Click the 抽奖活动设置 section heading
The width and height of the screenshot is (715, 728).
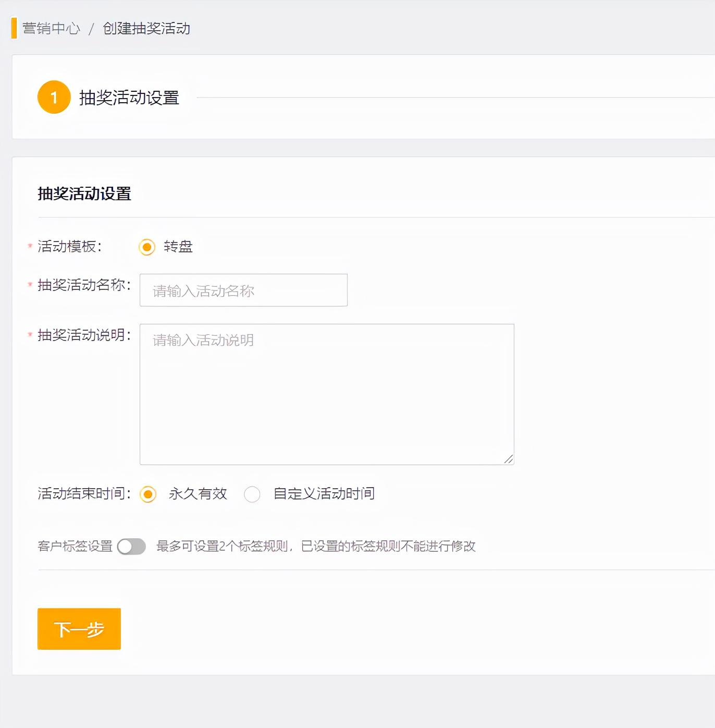[x=84, y=194]
